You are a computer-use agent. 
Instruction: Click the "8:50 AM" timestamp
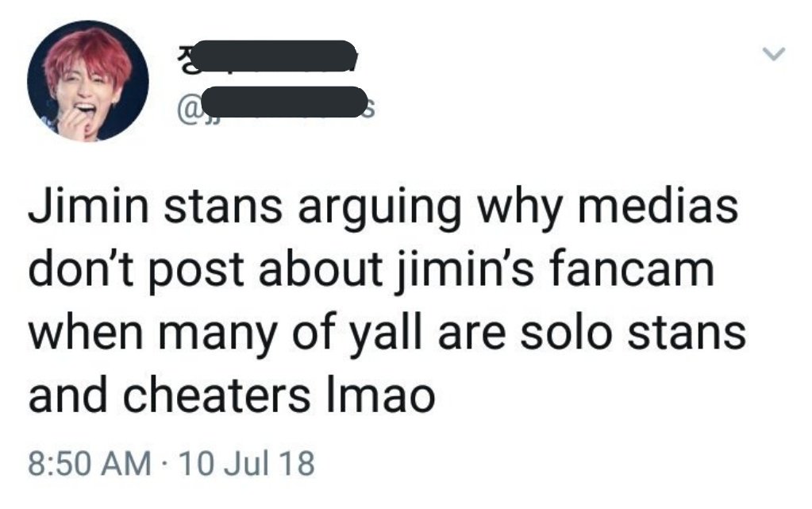(x=90, y=463)
